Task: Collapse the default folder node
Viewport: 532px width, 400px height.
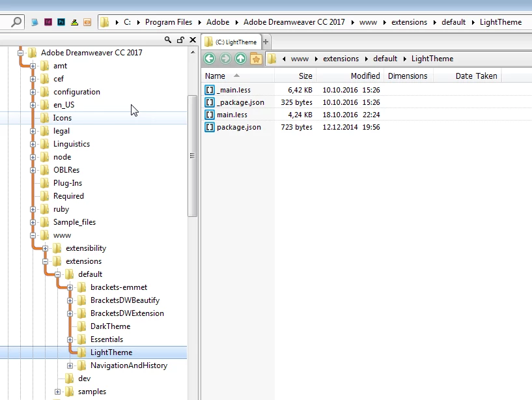Action: click(x=58, y=274)
